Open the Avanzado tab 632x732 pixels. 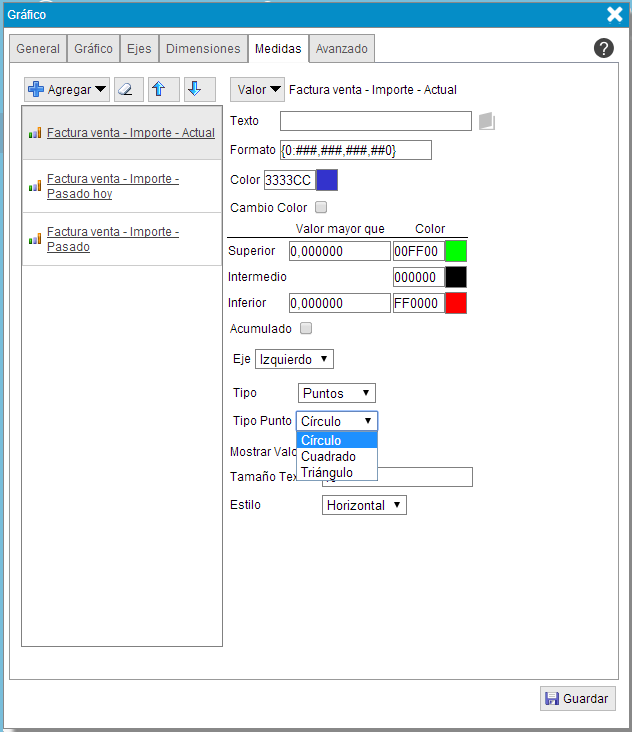(341, 48)
